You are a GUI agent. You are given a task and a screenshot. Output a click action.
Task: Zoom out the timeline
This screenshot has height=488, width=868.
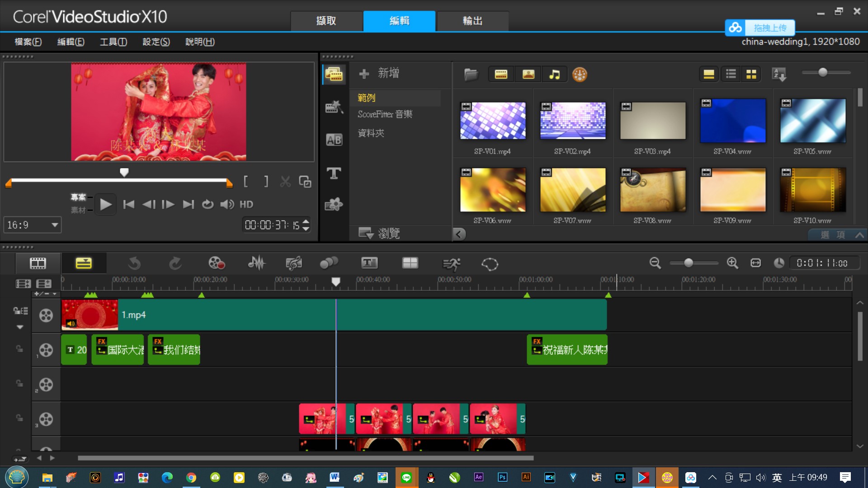coord(655,263)
